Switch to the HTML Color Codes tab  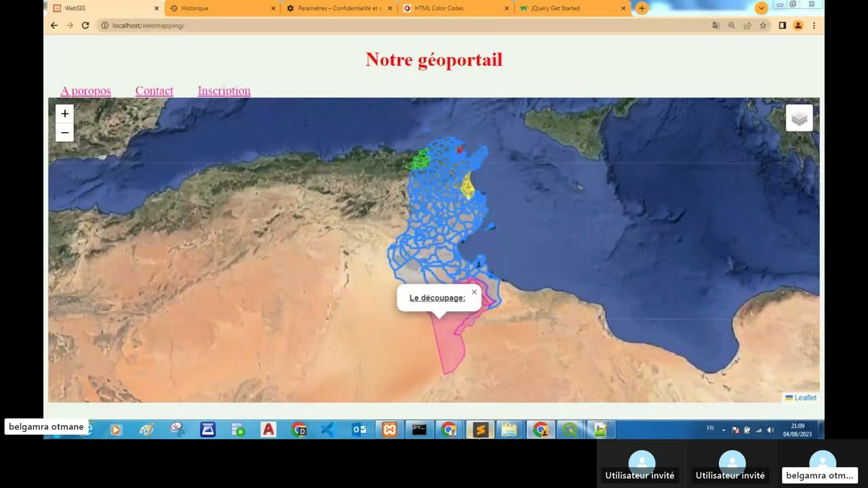tap(456, 8)
